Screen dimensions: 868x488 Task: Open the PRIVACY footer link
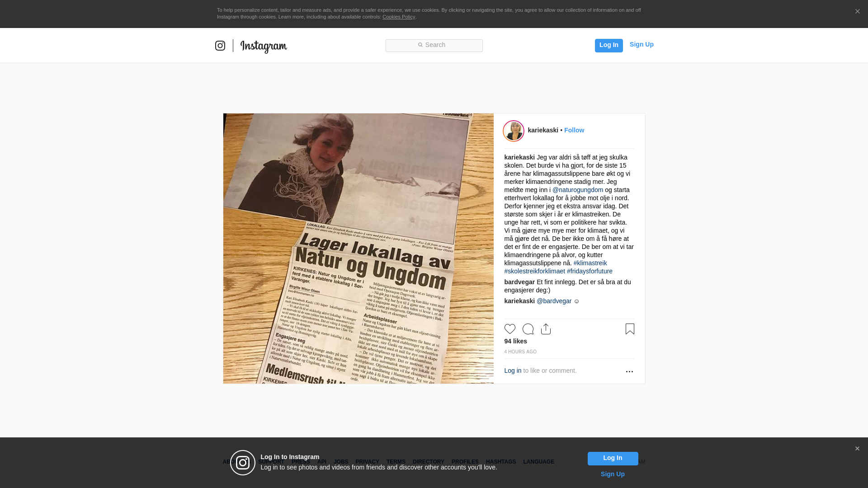pos(367,462)
